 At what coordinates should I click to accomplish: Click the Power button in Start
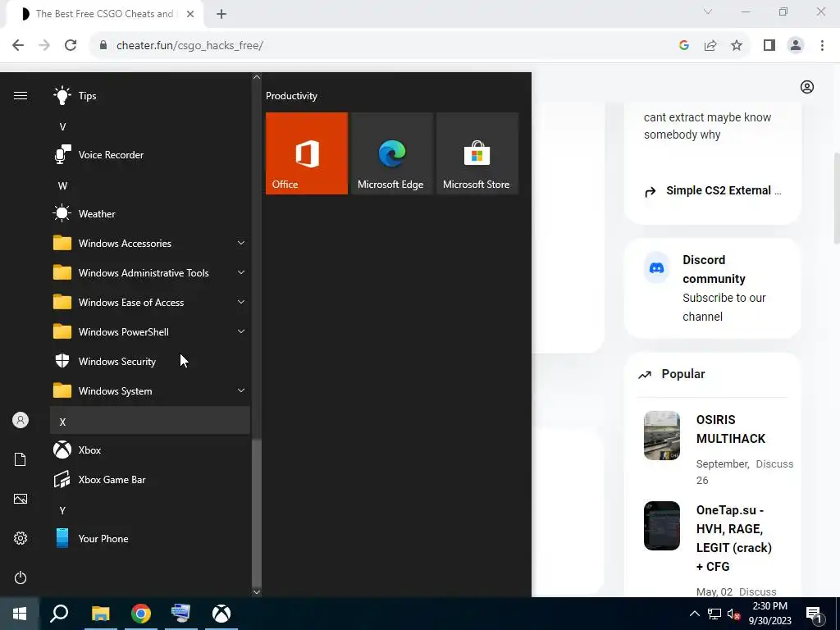(x=21, y=577)
